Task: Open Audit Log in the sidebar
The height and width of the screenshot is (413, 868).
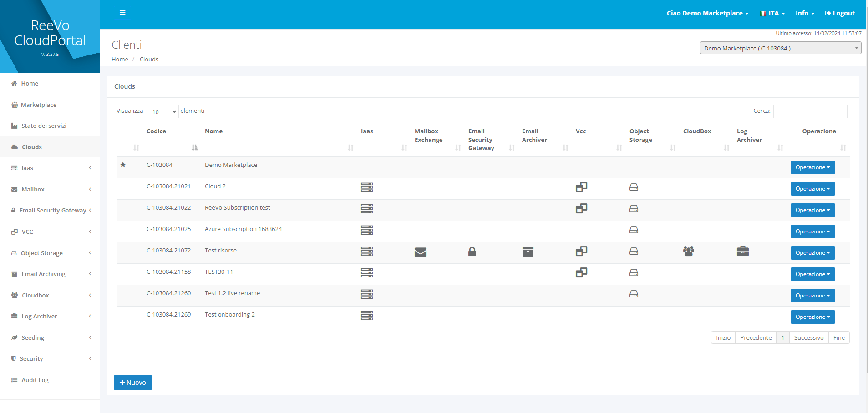Action: coord(50,380)
